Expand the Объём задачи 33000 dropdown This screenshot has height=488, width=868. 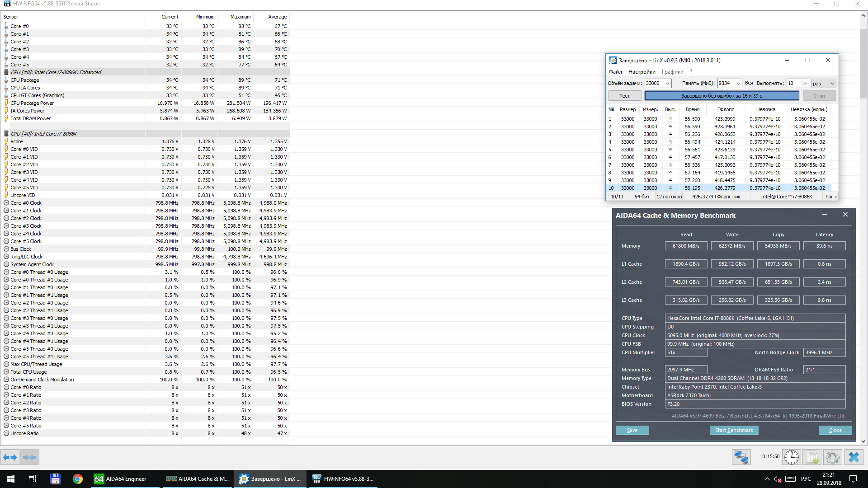[x=668, y=84]
